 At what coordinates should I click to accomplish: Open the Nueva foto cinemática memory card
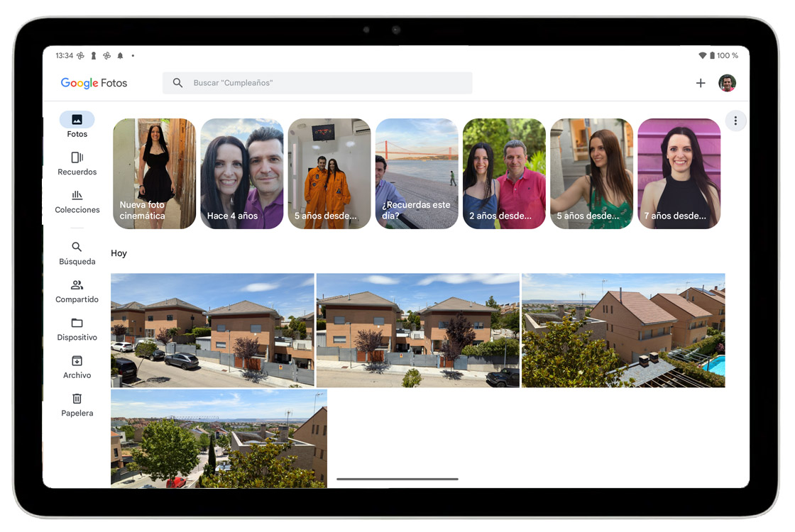click(154, 174)
